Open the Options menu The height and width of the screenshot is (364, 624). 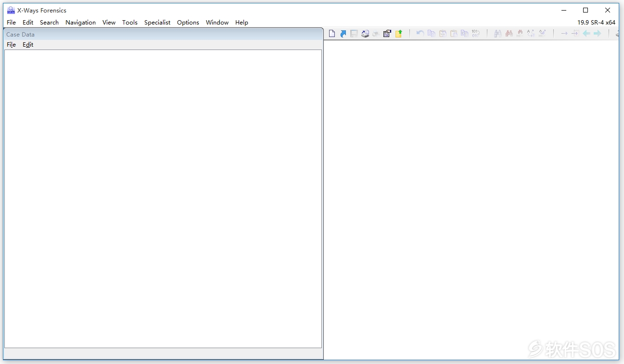(x=188, y=22)
